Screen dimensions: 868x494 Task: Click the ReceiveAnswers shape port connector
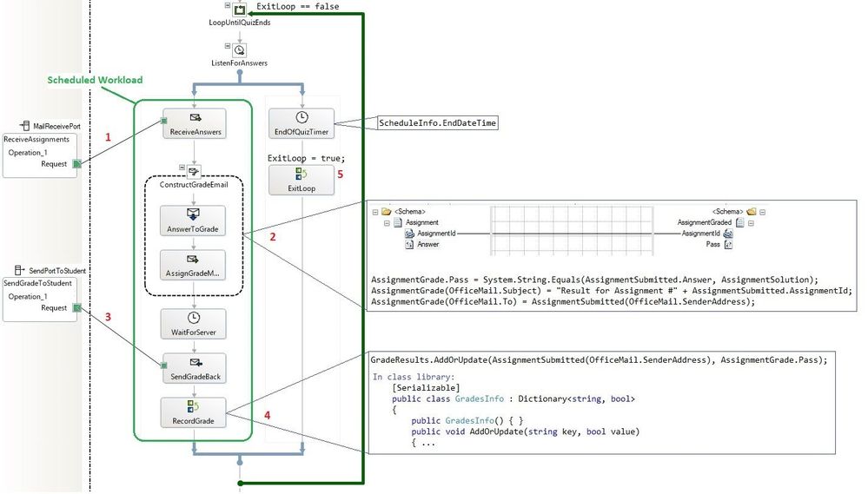164,121
